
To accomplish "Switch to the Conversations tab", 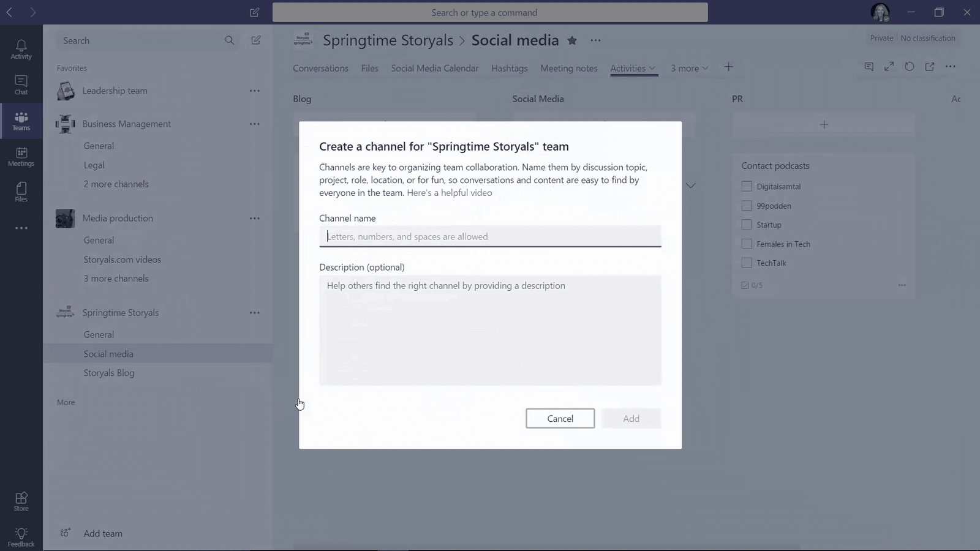I will pos(320,68).
